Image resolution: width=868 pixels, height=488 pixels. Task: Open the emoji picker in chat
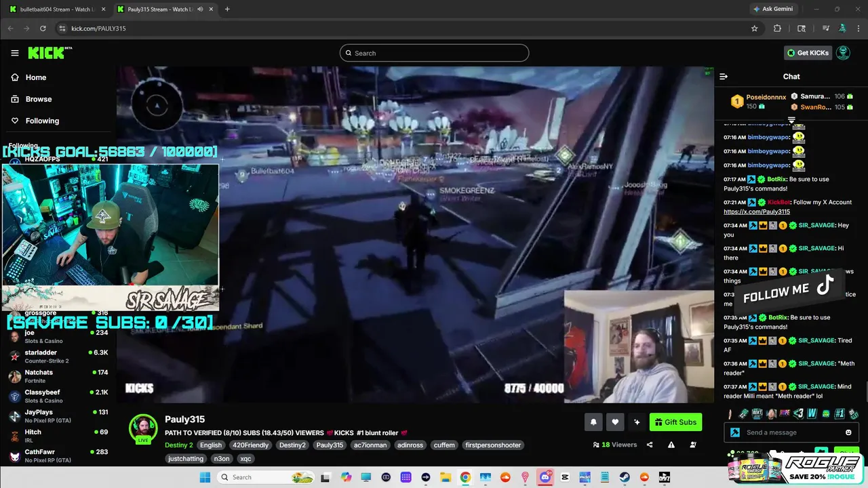tap(848, 432)
